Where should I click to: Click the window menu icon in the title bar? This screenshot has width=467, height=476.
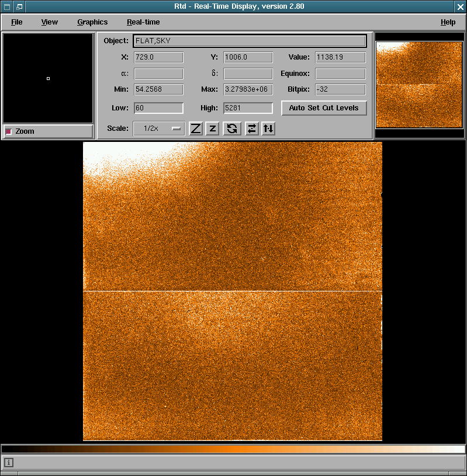click(6, 6)
